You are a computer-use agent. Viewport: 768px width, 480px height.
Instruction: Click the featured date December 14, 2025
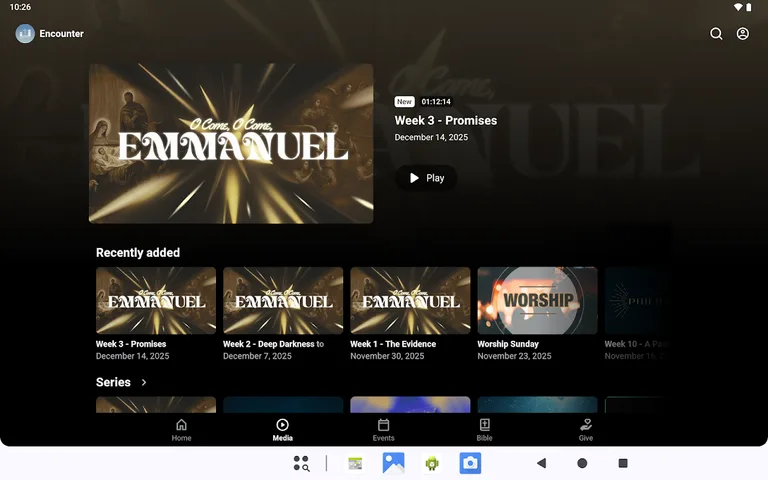(431, 137)
